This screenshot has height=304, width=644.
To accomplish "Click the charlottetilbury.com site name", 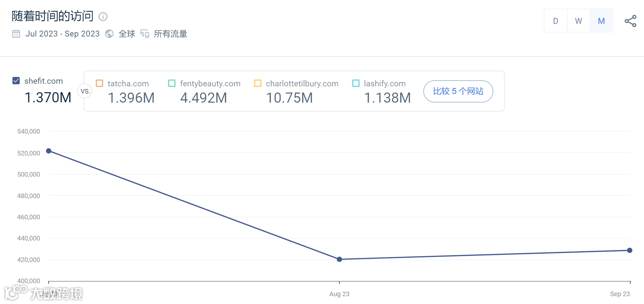I will pyautogui.click(x=302, y=84).
